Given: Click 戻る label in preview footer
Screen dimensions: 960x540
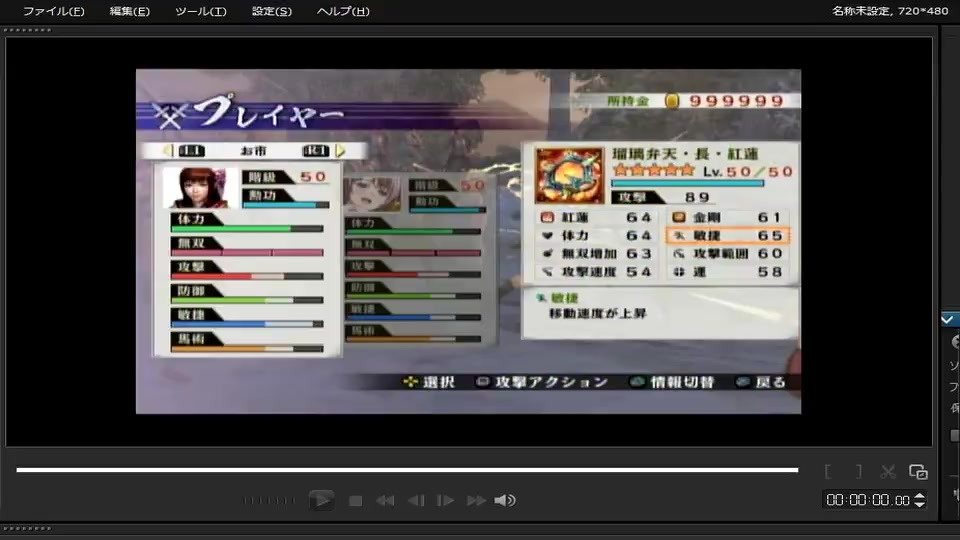Looking at the screenshot, I should (x=770, y=382).
